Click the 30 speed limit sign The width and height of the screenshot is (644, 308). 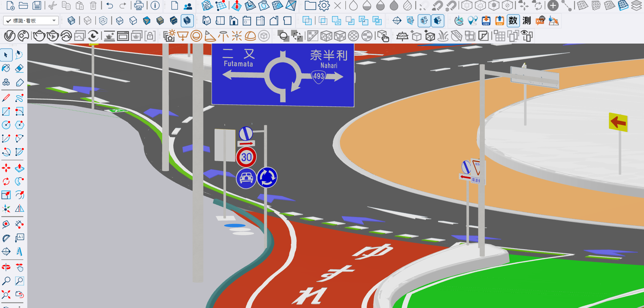[x=246, y=157]
